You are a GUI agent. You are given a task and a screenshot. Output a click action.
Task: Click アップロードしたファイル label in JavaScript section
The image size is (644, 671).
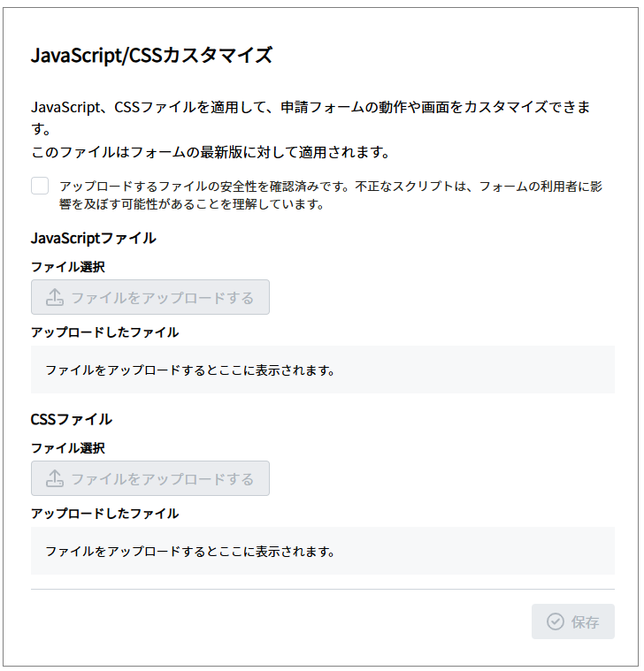coord(105,332)
